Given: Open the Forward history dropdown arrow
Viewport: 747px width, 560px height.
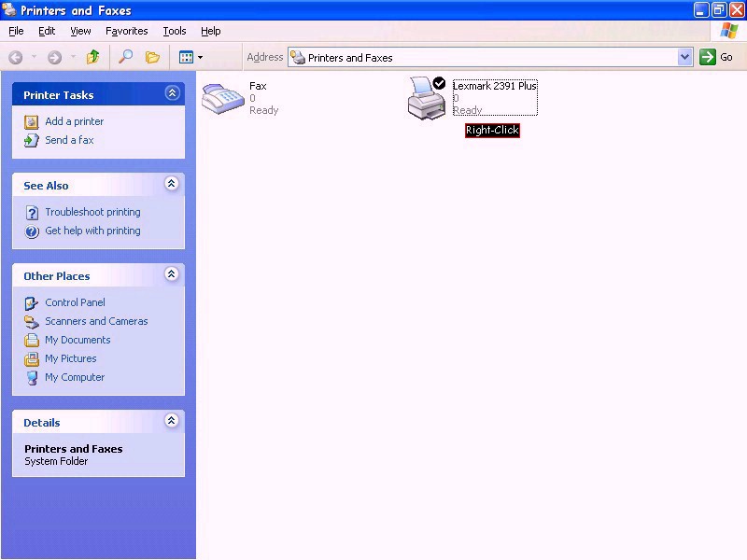Looking at the screenshot, I should [x=73, y=57].
